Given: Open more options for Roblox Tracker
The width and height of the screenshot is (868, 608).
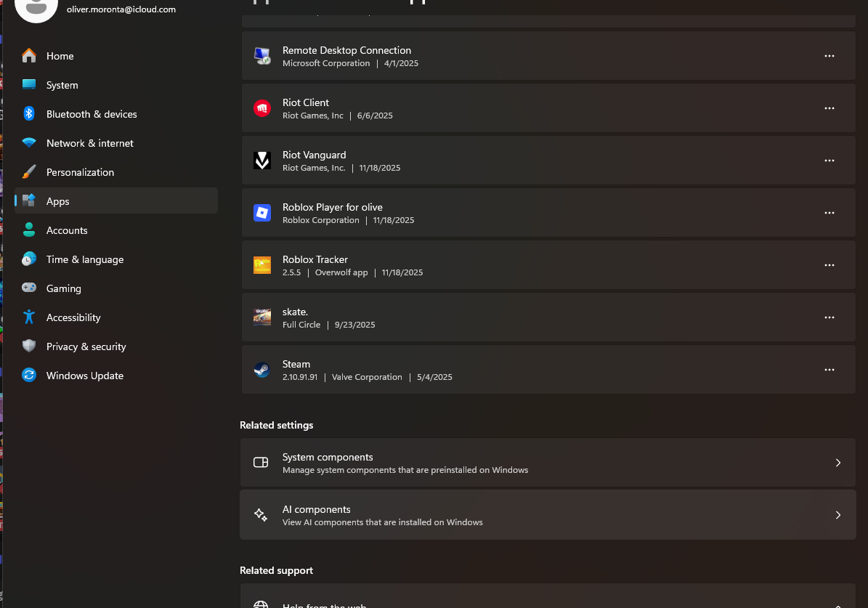Looking at the screenshot, I should tap(830, 265).
